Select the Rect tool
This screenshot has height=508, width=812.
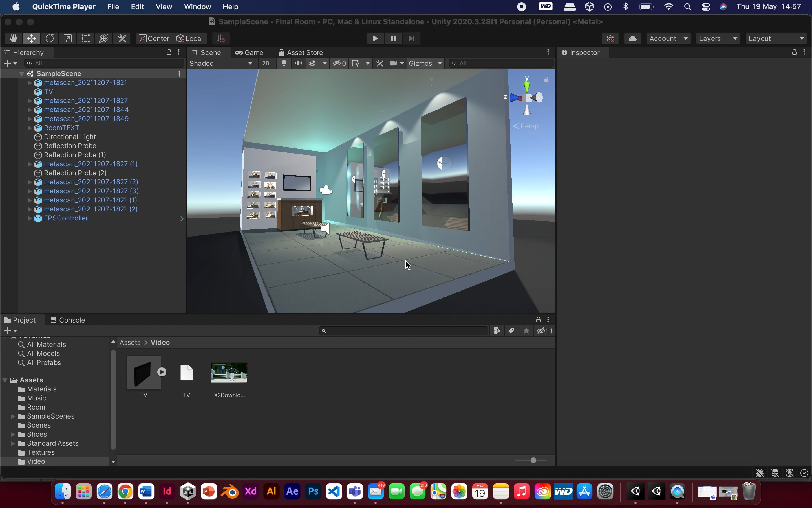click(x=85, y=38)
